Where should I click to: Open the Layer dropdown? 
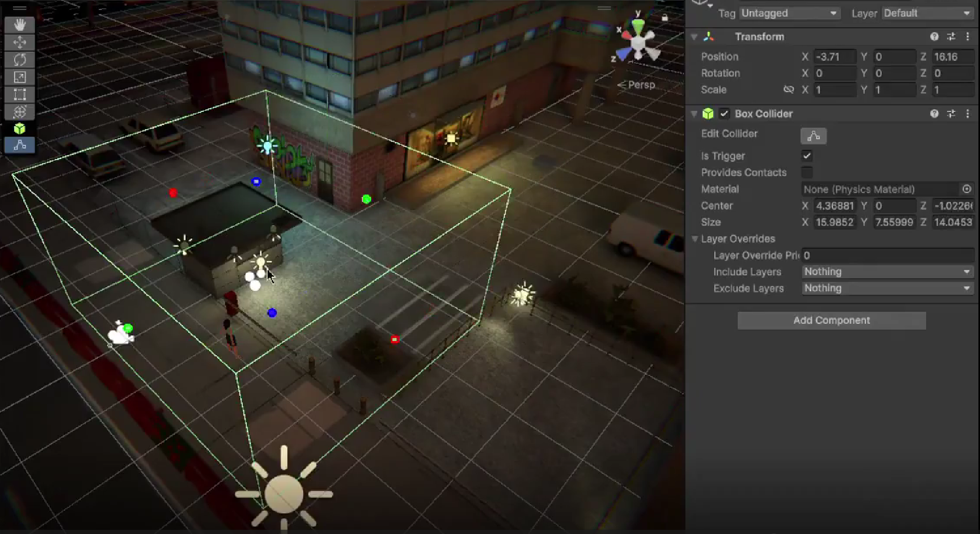(x=927, y=13)
